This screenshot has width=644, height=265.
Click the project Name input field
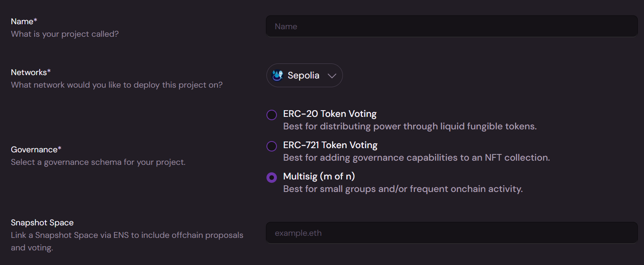tap(451, 26)
